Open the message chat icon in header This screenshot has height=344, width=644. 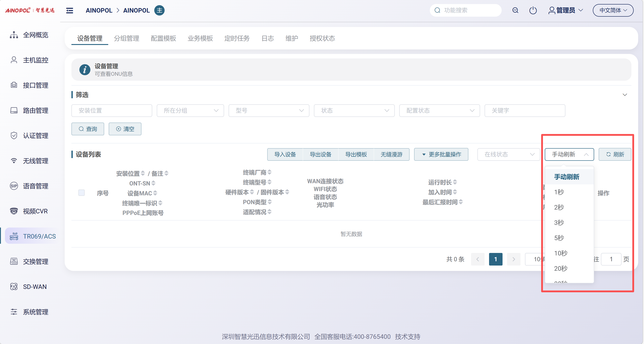coord(515,10)
